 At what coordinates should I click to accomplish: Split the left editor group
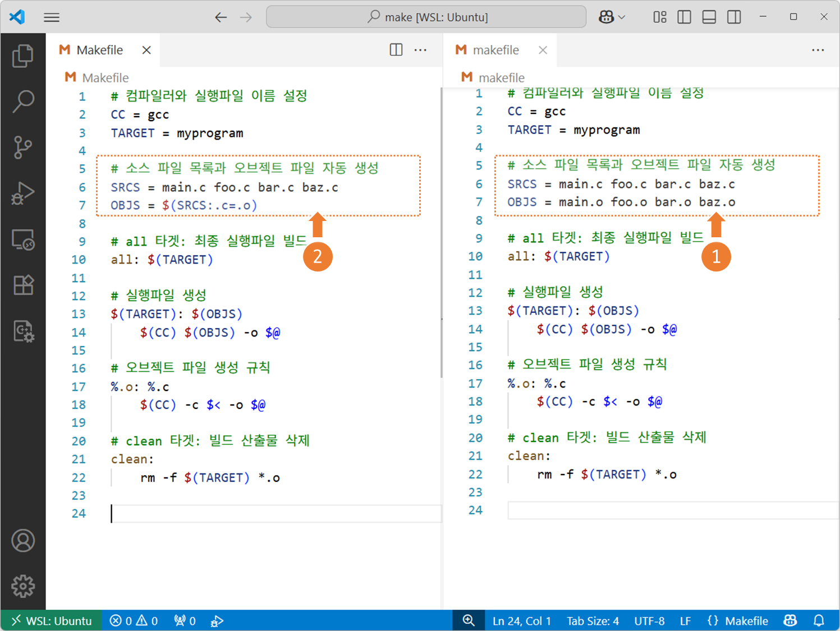[x=396, y=50]
